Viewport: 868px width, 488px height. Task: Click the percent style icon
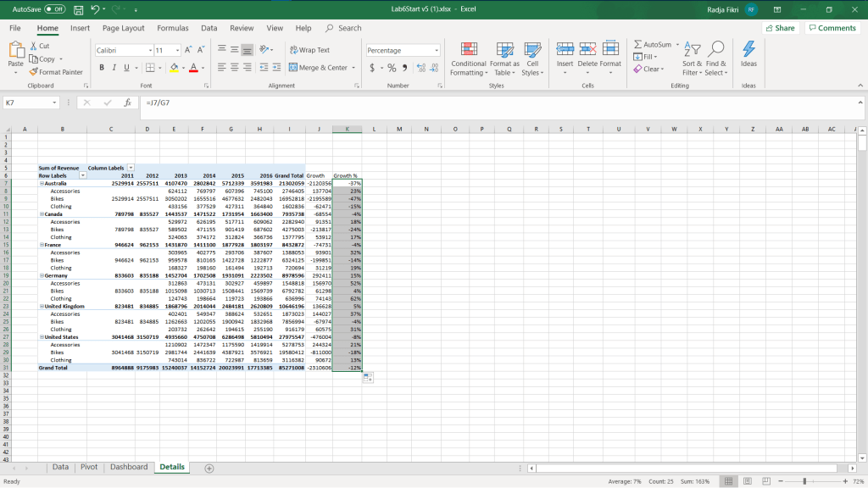(x=392, y=68)
